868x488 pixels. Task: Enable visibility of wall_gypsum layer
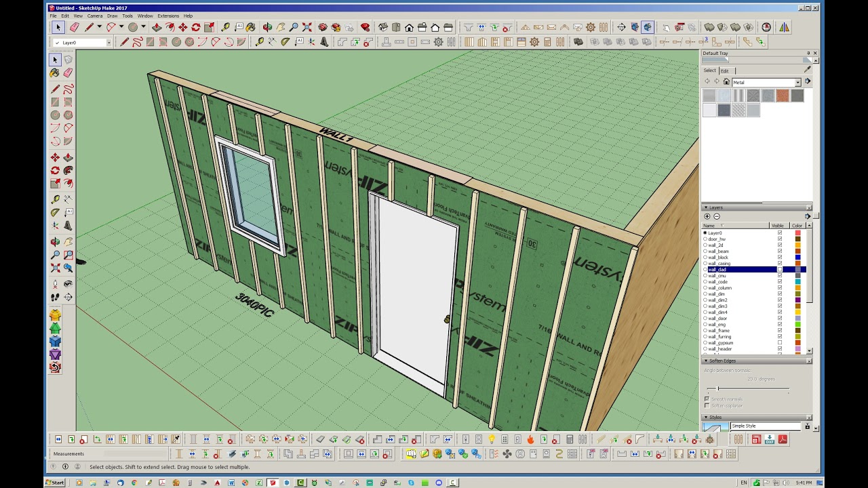click(x=780, y=343)
